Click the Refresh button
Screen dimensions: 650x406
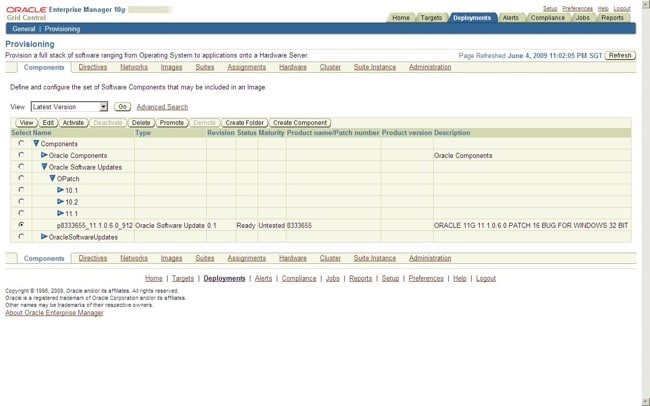[x=620, y=55]
